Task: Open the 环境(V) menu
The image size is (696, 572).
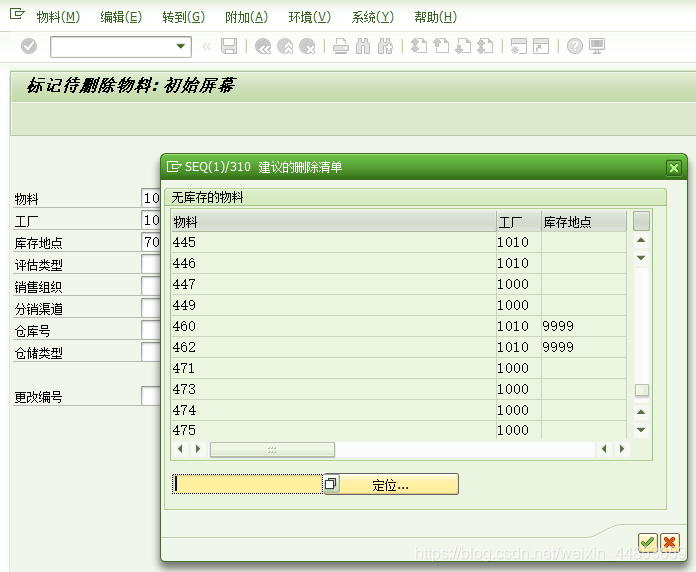Action: point(309,17)
